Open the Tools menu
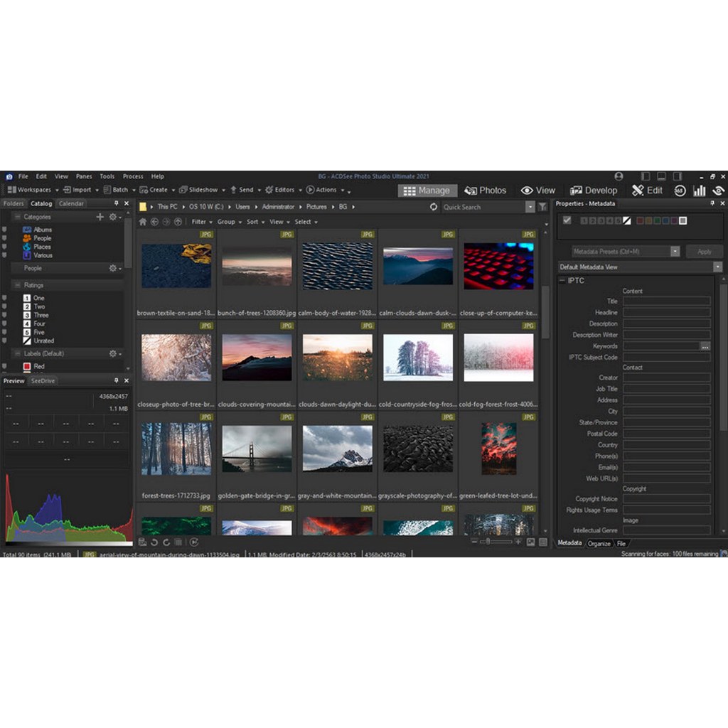This screenshot has width=728, height=728. click(x=107, y=176)
